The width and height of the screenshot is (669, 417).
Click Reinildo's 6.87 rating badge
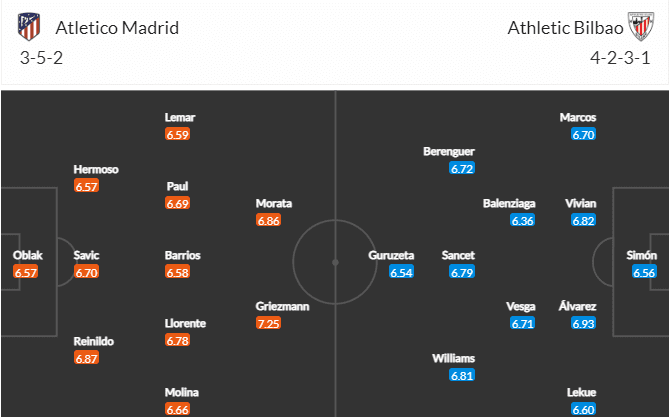click(x=86, y=358)
